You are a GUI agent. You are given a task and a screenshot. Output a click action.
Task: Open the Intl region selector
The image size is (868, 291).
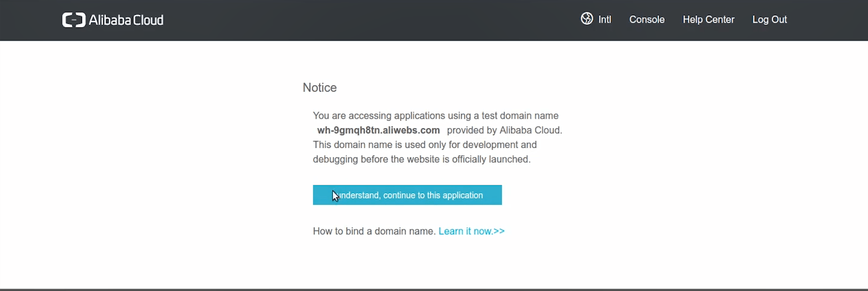click(x=604, y=20)
